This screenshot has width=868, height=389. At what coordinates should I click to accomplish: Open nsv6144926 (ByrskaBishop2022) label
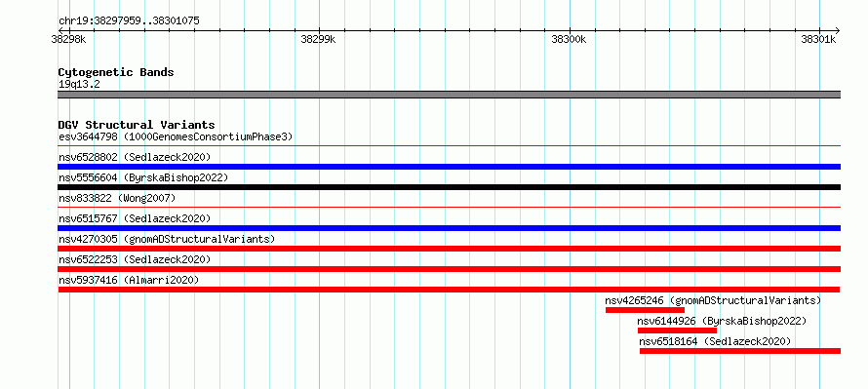(x=722, y=321)
